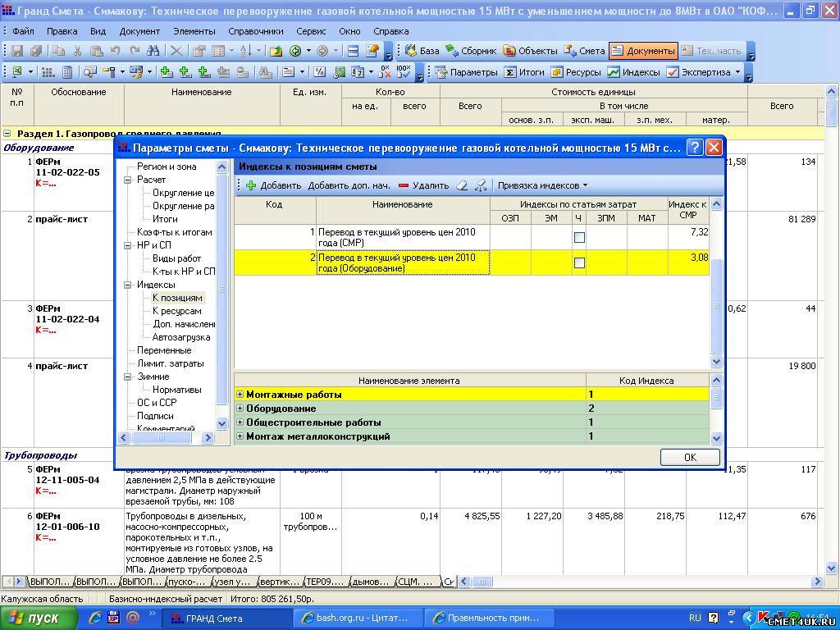840x630 pixels.
Task: Open the Сервис menu
Action: 311,31
